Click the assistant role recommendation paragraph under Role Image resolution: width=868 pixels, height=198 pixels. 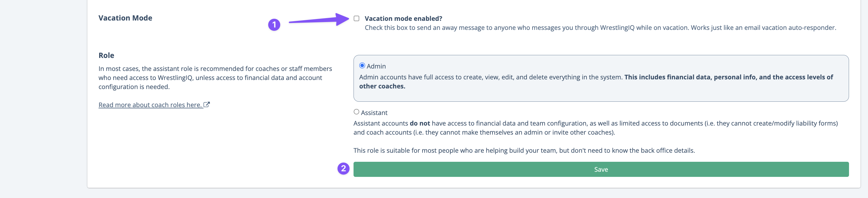(x=215, y=78)
